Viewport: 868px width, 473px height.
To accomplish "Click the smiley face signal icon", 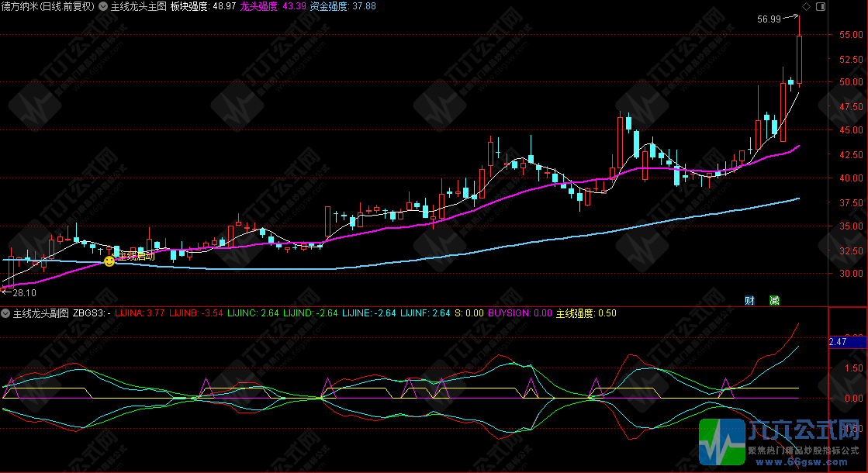I will pyautogui.click(x=109, y=262).
